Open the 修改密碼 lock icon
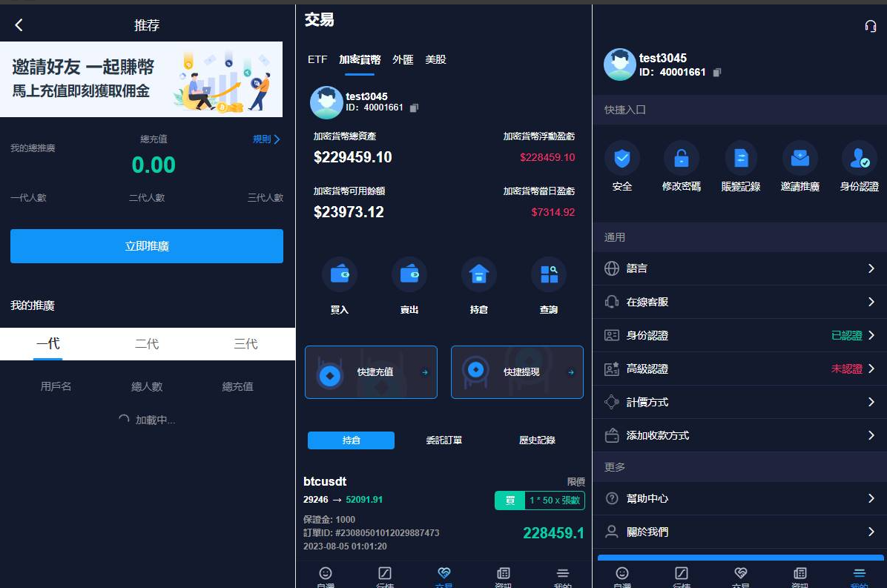This screenshot has width=887, height=588. (681, 158)
